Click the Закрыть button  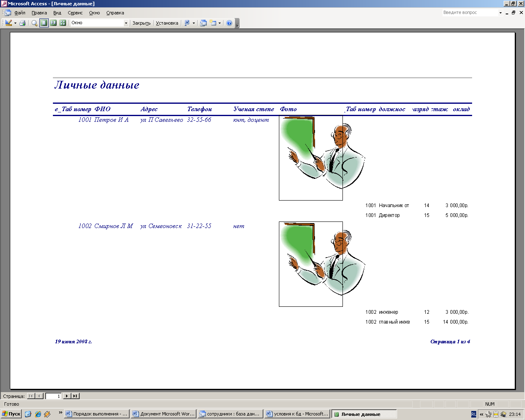pyautogui.click(x=142, y=23)
